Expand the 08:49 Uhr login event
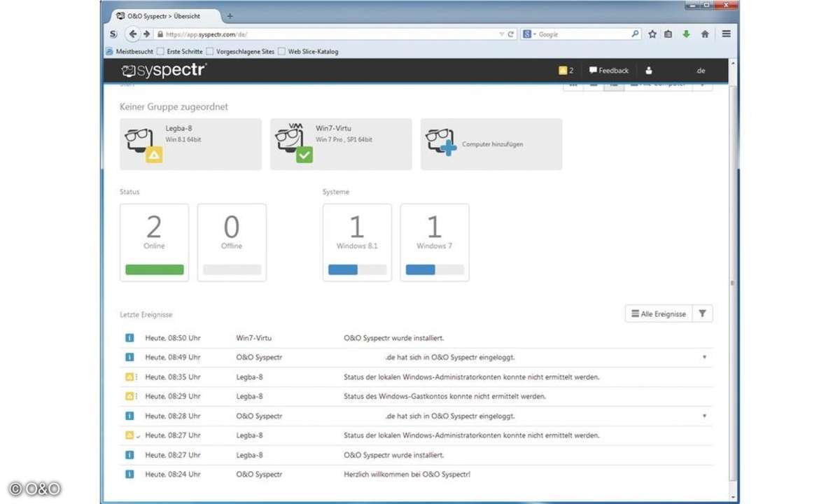This screenshot has width=840, height=504. pos(704,357)
